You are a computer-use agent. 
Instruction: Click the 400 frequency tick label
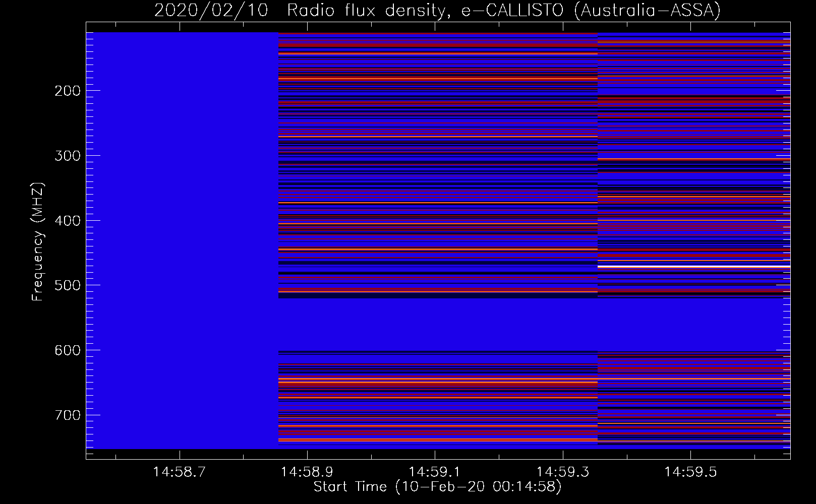point(67,221)
